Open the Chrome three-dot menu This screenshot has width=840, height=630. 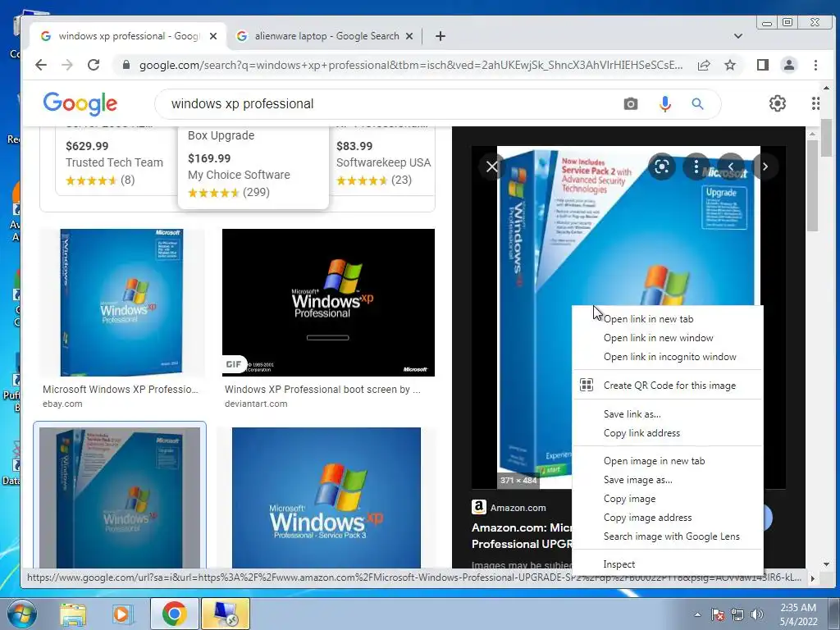(x=815, y=65)
